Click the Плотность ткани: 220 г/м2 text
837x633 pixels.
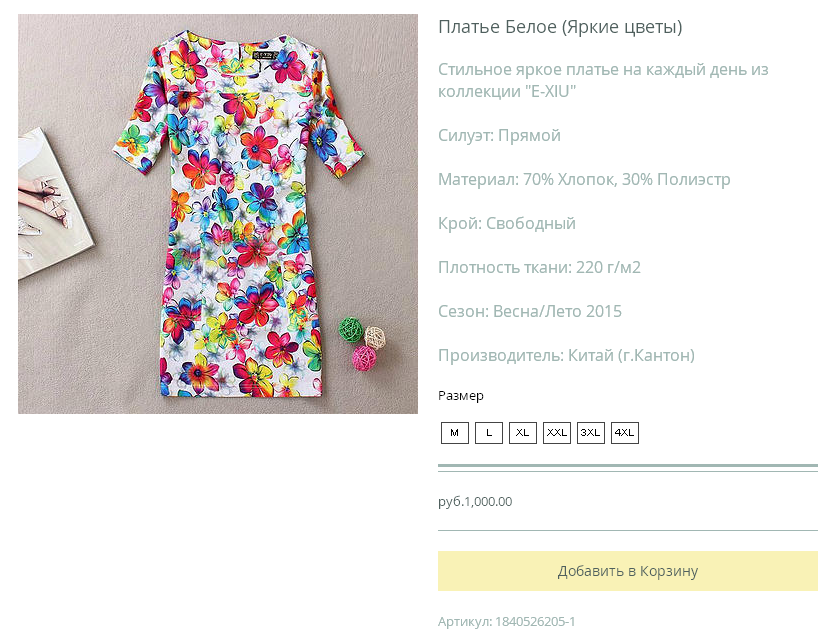[x=539, y=267]
